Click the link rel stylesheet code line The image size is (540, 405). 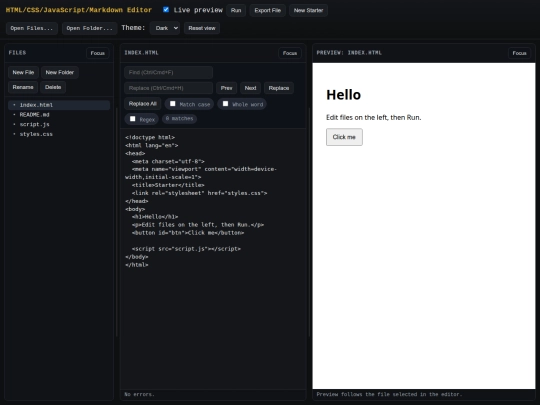(199, 193)
